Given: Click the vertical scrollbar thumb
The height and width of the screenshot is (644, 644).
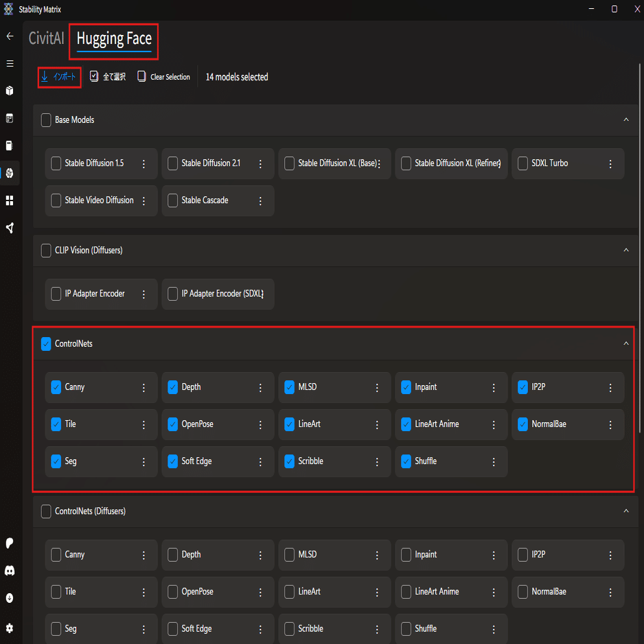Looking at the screenshot, I should [x=640, y=248].
